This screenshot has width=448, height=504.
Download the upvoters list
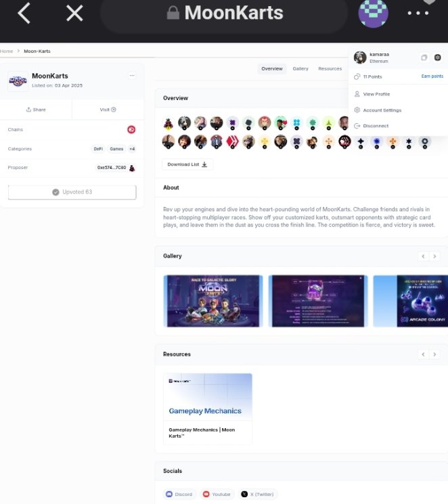187,164
